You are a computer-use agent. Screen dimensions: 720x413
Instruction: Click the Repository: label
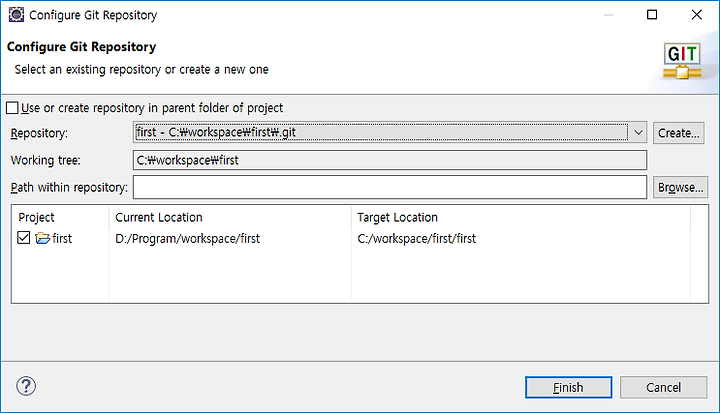coord(39,133)
